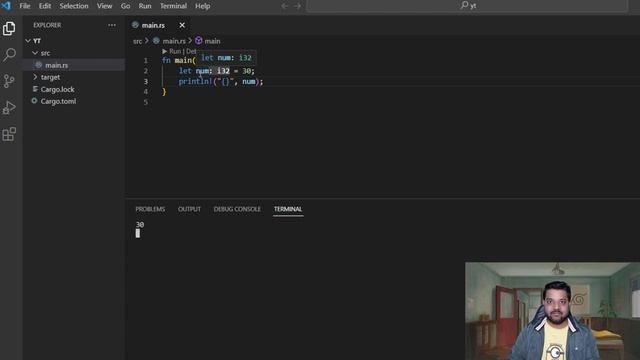Open Run and Debug view icon

click(9, 107)
